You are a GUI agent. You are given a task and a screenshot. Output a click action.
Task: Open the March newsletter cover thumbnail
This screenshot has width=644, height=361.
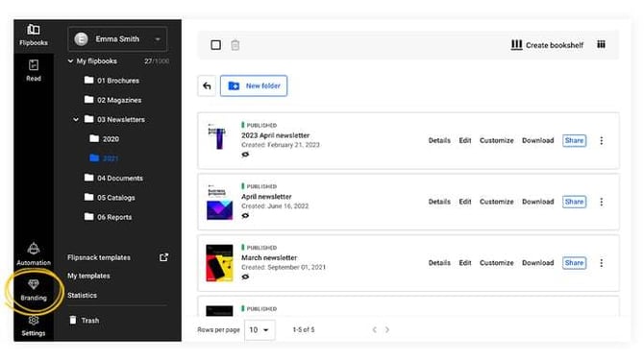tap(219, 263)
